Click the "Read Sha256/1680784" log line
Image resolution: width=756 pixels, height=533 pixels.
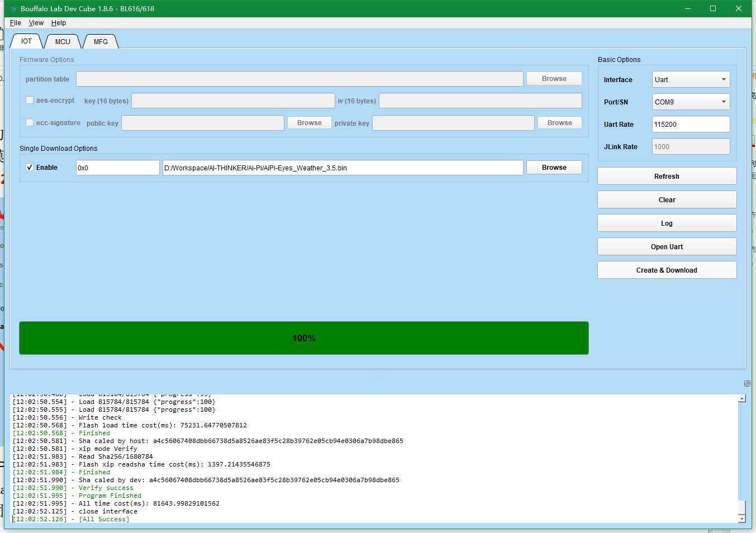[83, 456]
